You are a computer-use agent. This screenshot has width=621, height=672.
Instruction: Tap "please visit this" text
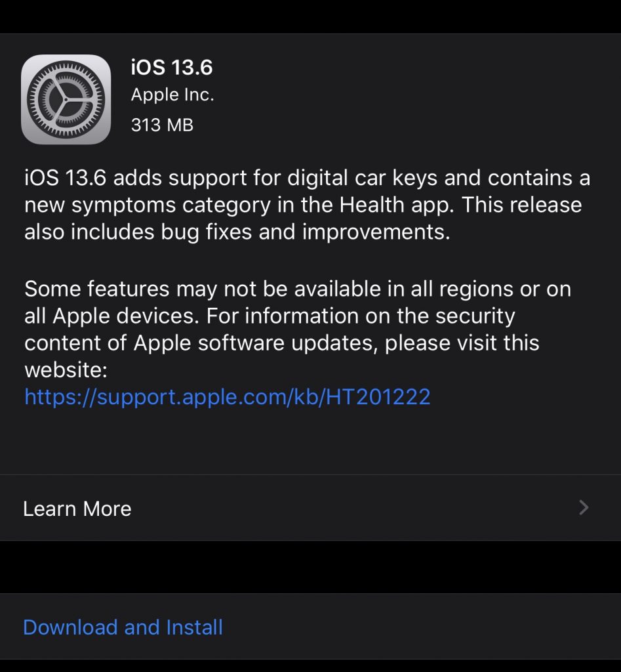[462, 343]
